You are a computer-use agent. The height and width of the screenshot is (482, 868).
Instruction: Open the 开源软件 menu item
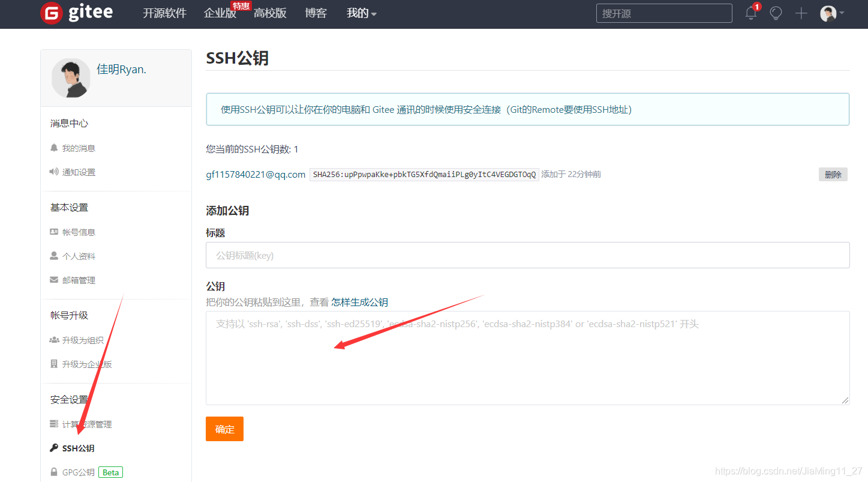(x=165, y=13)
